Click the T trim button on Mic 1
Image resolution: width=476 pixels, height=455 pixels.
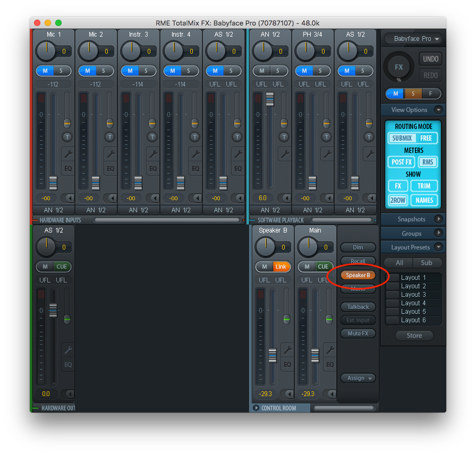point(67,137)
